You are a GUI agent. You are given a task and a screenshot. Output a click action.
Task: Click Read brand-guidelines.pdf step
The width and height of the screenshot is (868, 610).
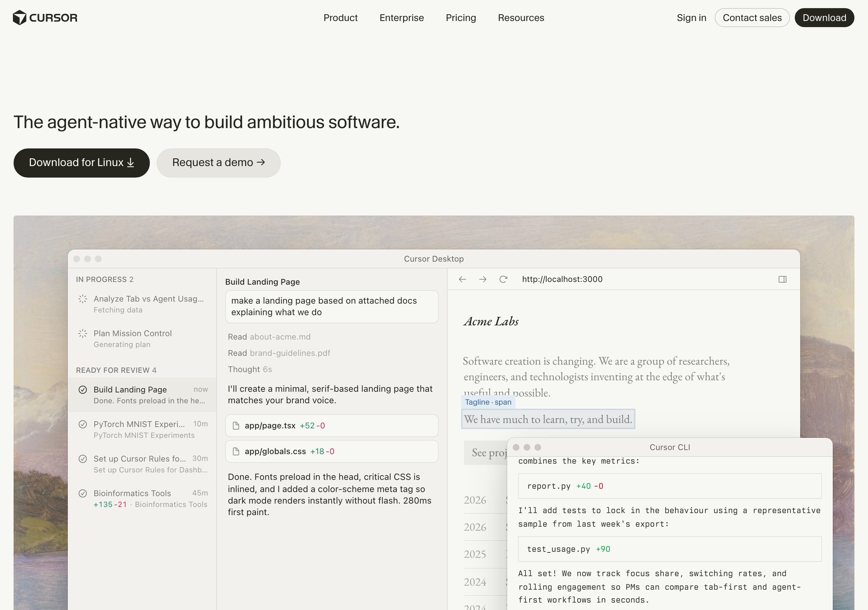point(279,353)
